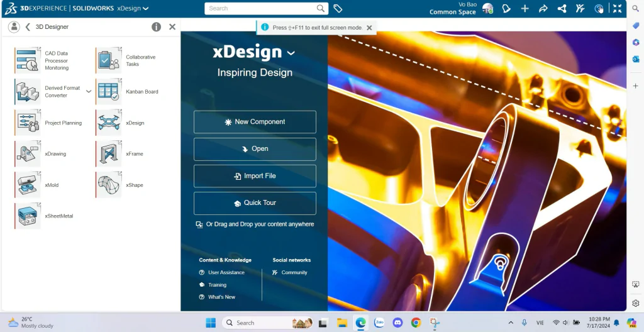The width and height of the screenshot is (644, 332).
Task: Open Snipping Tool from the taskbar
Action: 435,323
